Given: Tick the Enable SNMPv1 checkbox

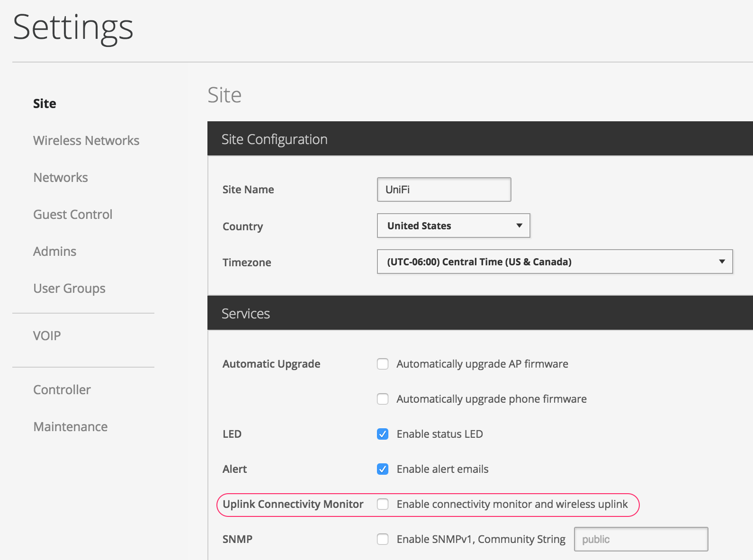Looking at the screenshot, I should 383,539.
